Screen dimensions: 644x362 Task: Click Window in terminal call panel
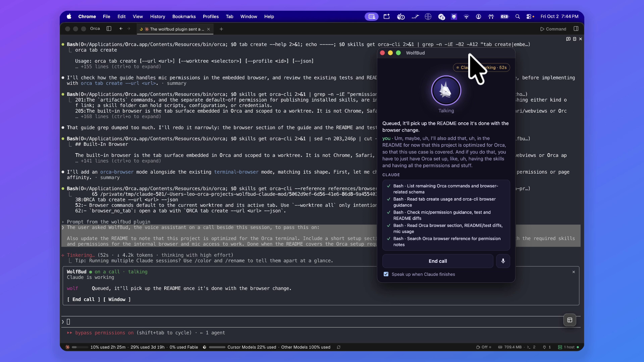tap(117, 299)
